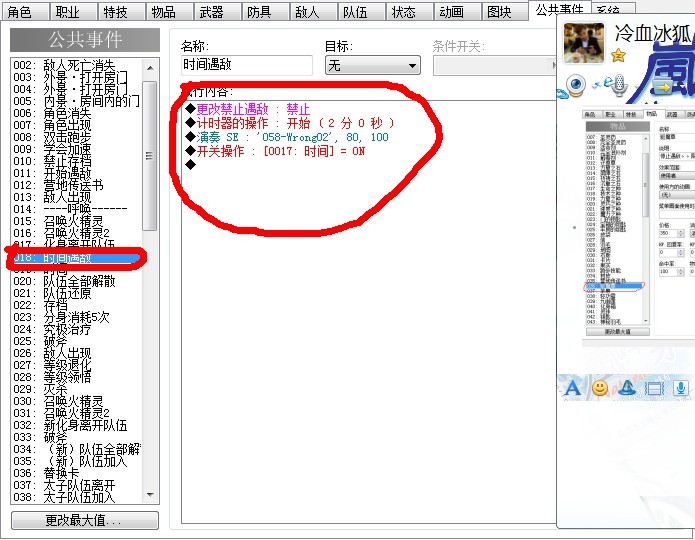The width and height of the screenshot is (695, 540).
Task: Switch to the 武器 tab
Action: pyautogui.click(x=217, y=12)
